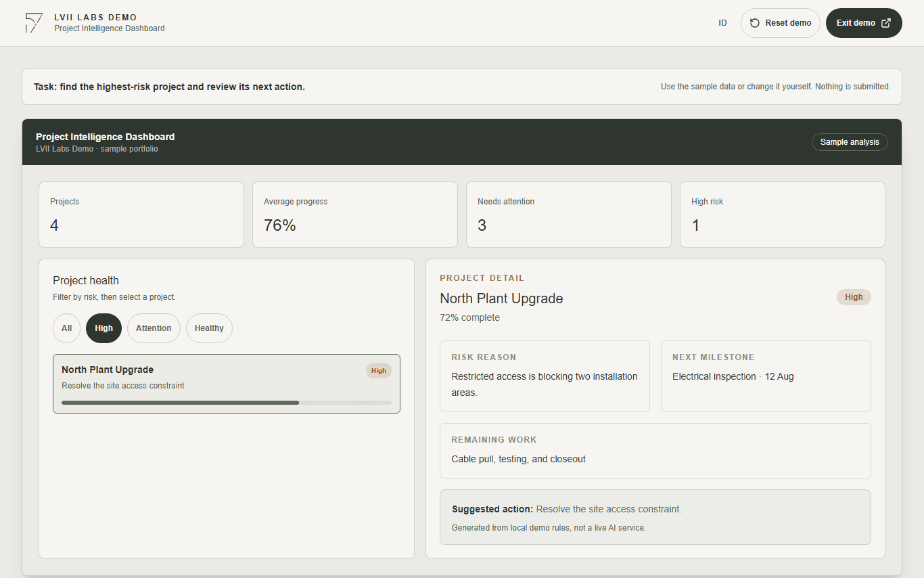Click the Risk reason text about restricted access
The height and width of the screenshot is (578, 924).
[545, 384]
